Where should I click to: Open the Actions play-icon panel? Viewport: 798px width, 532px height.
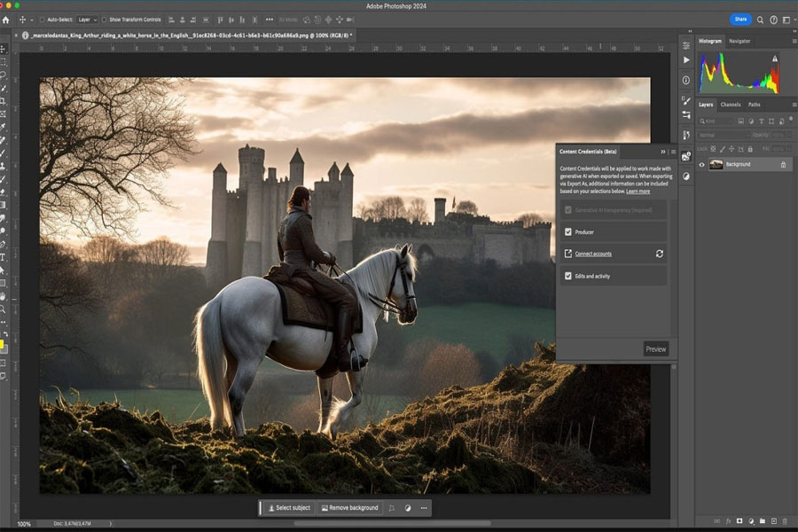click(x=686, y=60)
